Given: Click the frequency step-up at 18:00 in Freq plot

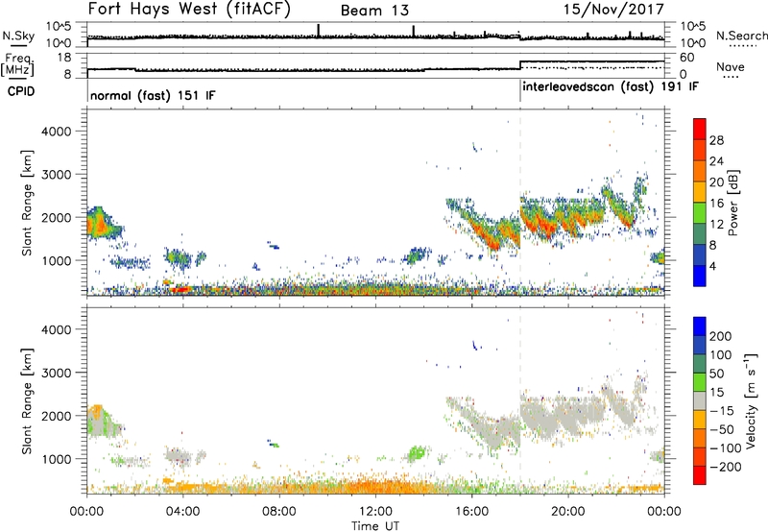Looking at the screenshot, I should point(520,65).
